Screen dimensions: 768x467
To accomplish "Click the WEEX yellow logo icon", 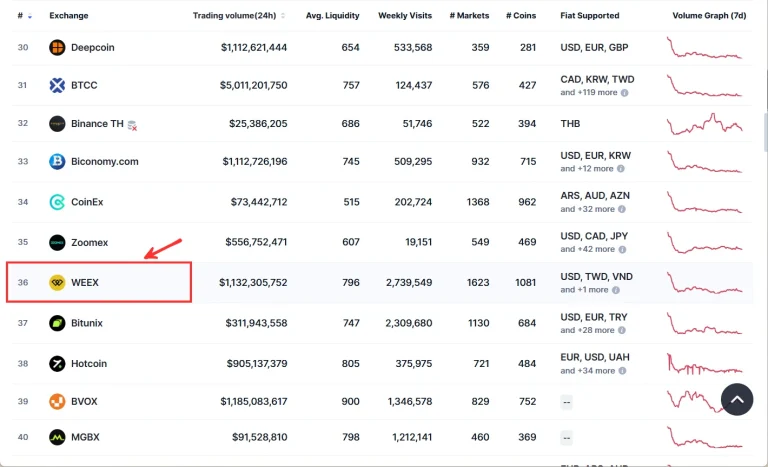I will pos(57,282).
